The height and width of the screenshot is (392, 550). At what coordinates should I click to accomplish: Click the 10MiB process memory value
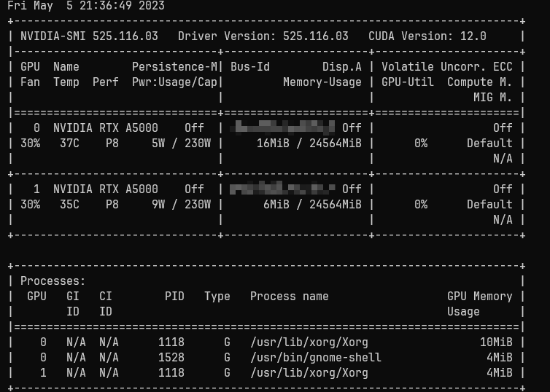[x=496, y=342]
